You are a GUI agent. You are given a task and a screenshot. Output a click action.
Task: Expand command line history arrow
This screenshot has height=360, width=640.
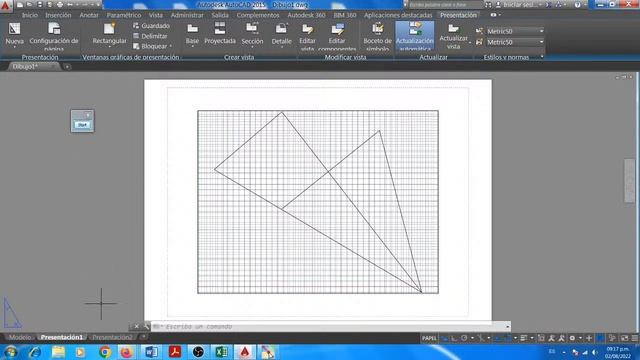click(x=507, y=326)
